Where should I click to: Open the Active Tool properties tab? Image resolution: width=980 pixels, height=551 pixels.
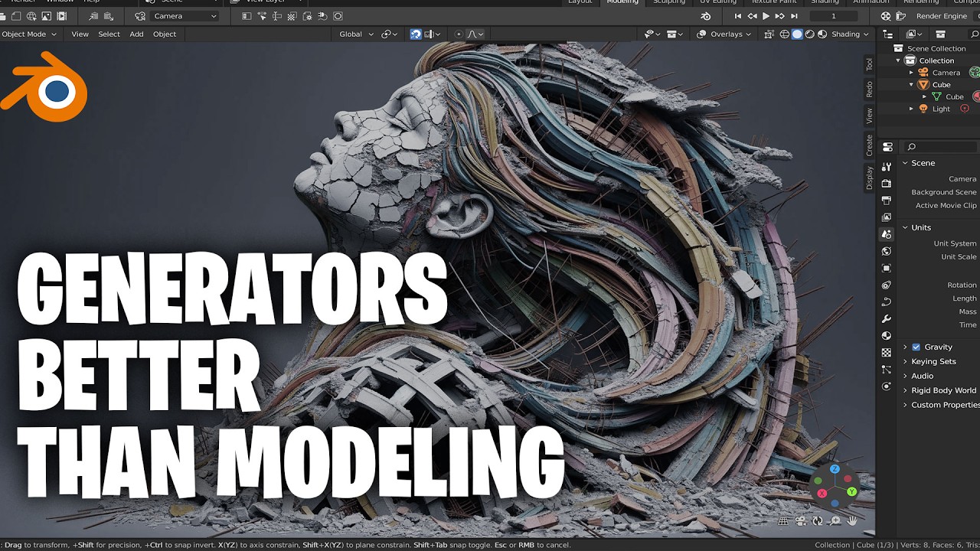click(x=887, y=167)
